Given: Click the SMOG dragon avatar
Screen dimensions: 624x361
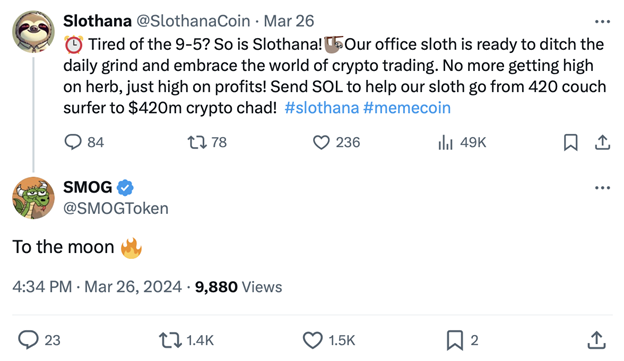Looking at the screenshot, I should tap(33, 198).
